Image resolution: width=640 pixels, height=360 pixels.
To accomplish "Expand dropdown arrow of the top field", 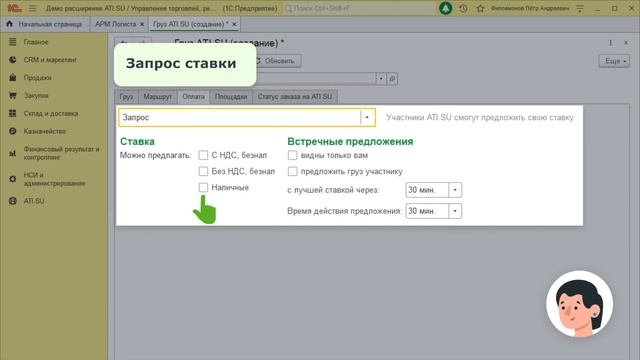I will (x=381, y=78).
